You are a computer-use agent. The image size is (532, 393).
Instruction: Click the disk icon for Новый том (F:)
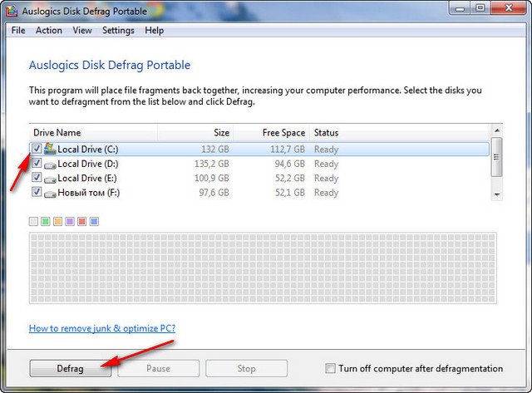point(50,194)
